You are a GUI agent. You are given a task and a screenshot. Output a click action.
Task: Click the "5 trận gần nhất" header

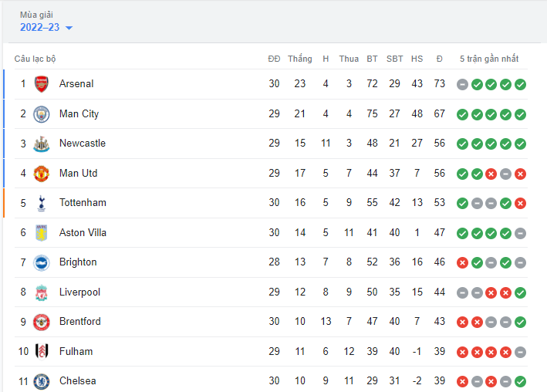click(x=489, y=59)
